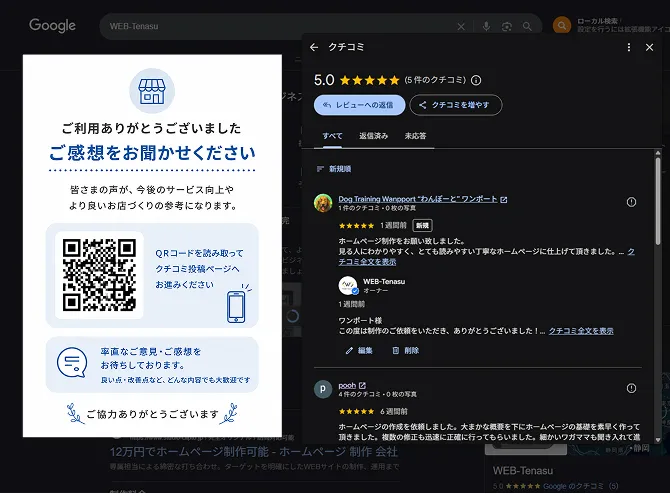Click the voice search microphone icon
Screen dimensions: 670x494
(486, 26)
